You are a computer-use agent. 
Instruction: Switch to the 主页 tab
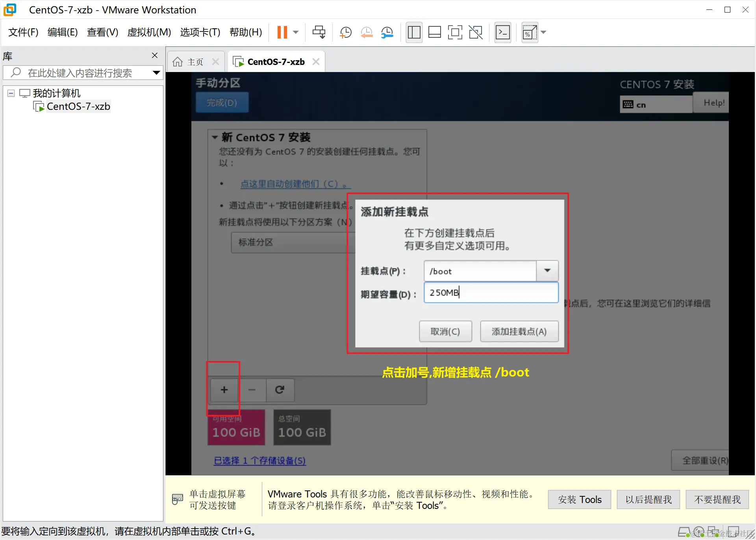click(x=195, y=62)
